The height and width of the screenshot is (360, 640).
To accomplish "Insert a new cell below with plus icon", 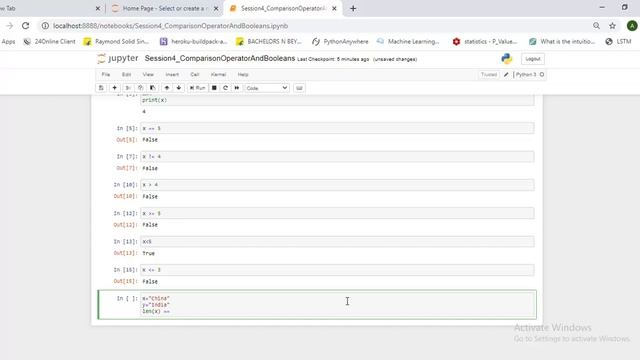I will click(x=115, y=88).
